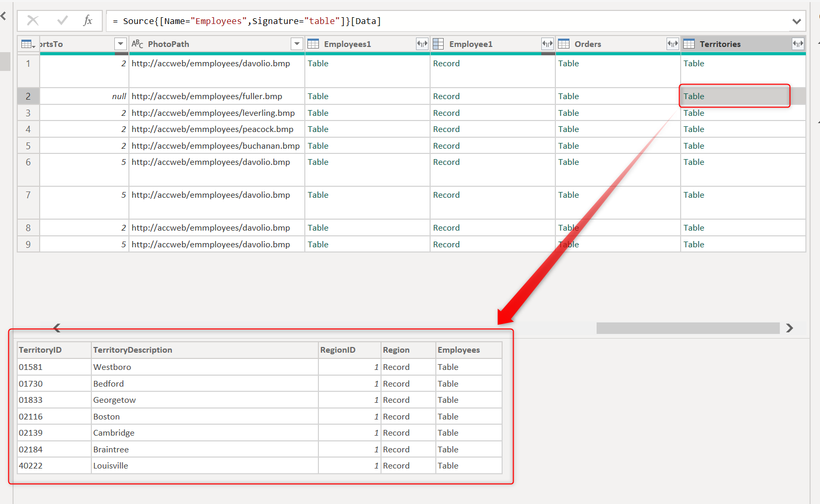
Task: Confirm formula with the checkmark icon
Action: coord(63,21)
